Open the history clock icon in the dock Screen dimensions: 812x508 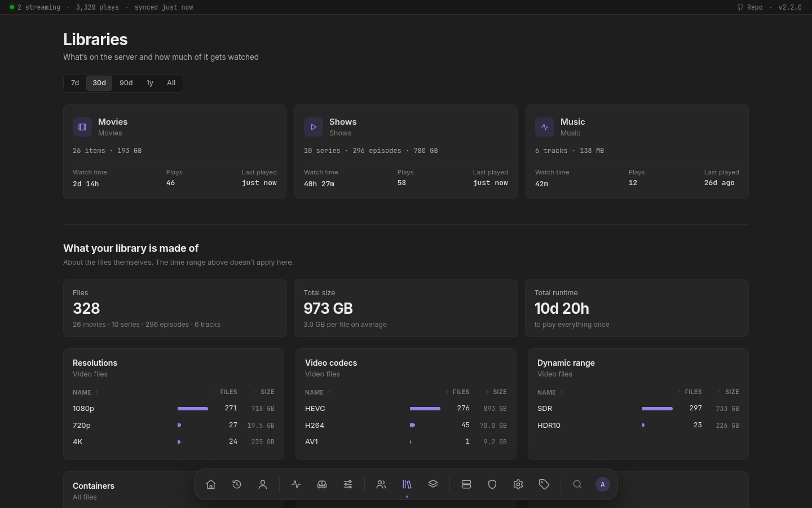[x=237, y=484]
